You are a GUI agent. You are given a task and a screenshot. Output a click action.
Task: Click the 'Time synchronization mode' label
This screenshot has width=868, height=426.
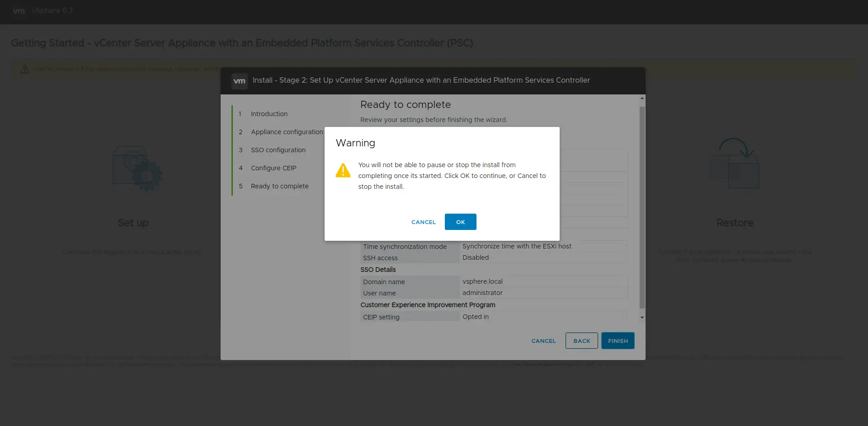tap(405, 247)
